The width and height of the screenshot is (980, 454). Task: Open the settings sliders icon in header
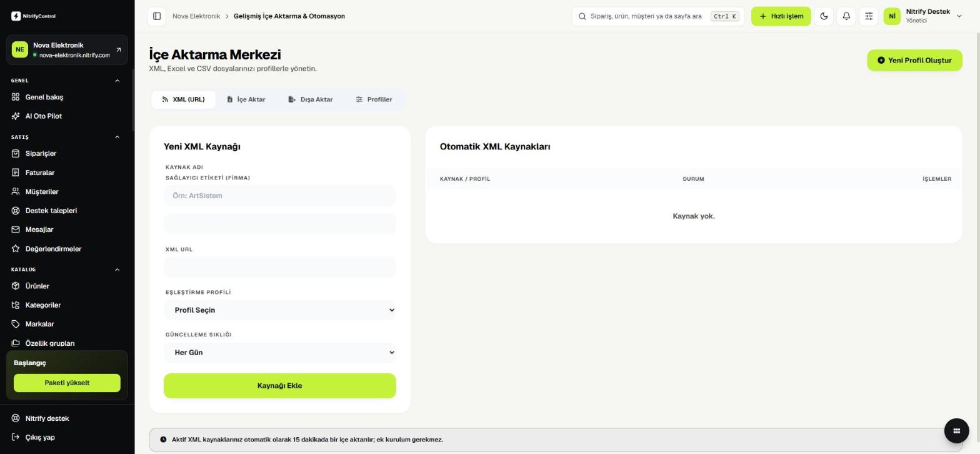pyautogui.click(x=869, y=16)
